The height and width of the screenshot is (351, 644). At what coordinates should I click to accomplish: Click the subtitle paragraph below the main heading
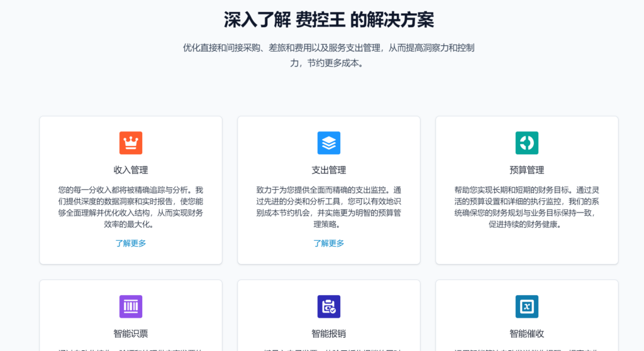pyautogui.click(x=328, y=55)
